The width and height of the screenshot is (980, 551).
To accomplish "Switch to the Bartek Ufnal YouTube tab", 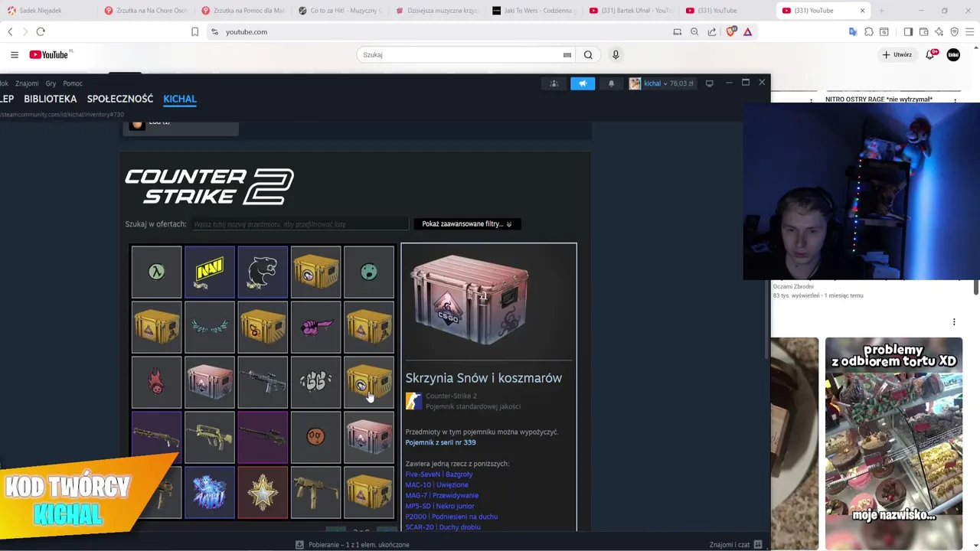I will coord(632,11).
